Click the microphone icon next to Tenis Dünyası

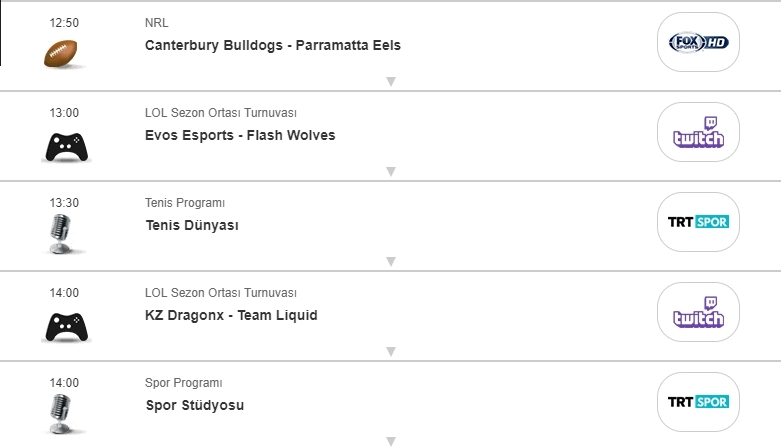pyautogui.click(x=62, y=234)
